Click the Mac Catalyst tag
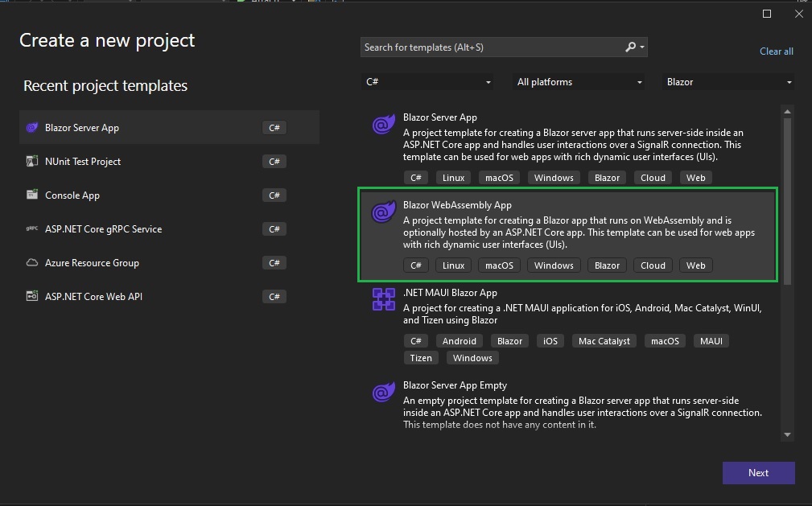The height and width of the screenshot is (506, 812). 604,341
